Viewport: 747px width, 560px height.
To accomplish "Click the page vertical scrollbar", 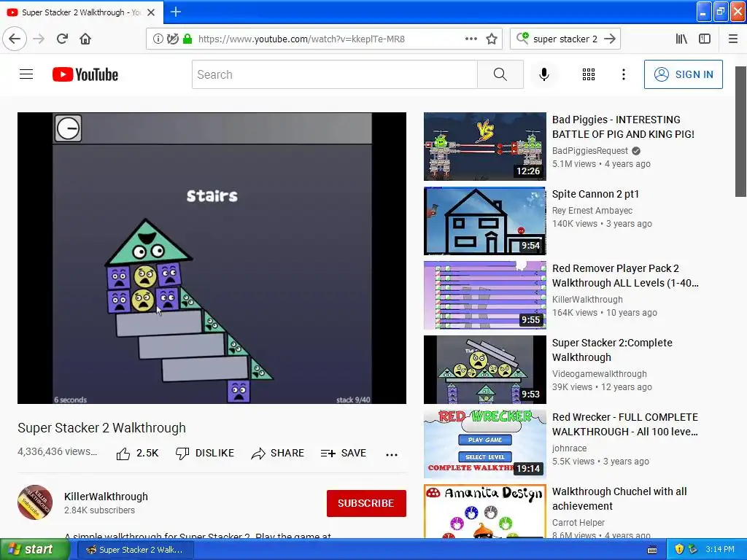I will 740,132.
